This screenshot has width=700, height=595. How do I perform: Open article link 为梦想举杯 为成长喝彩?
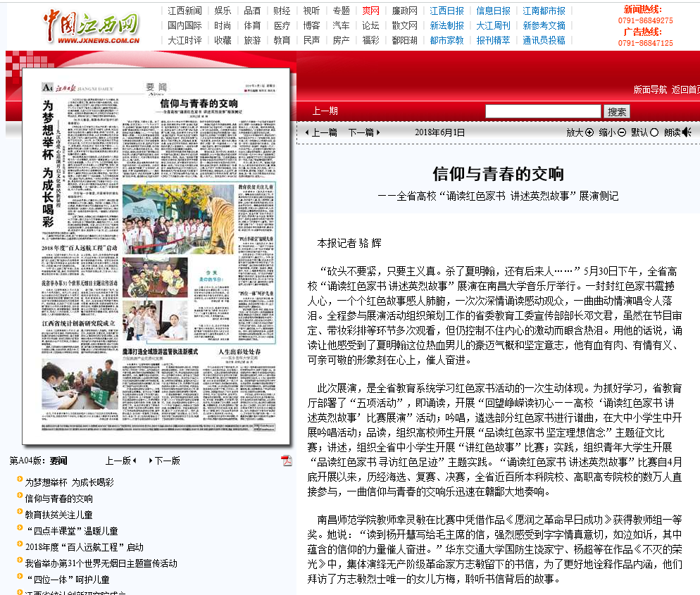click(x=69, y=482)
